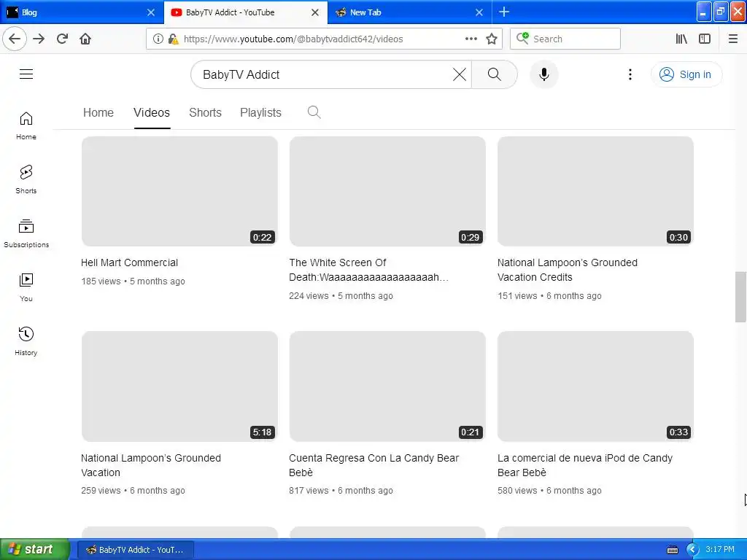This screenshot has height=560, width=747.
Task: Click the Hell Mart Commercial thumbnail
Action: pyautogui.click(x=179, y=192)
